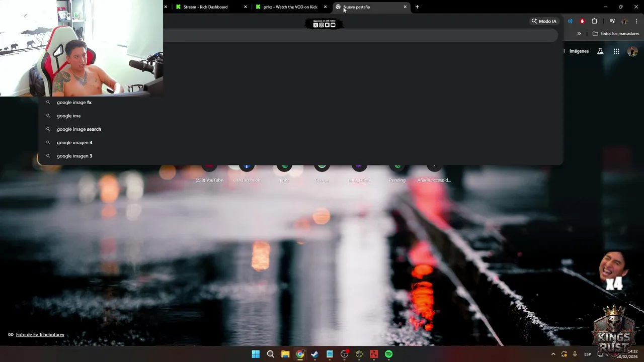Click Añadir acceso directo shortcut
Viewport: 644px width, 362px height.
(x=434, y=173)
